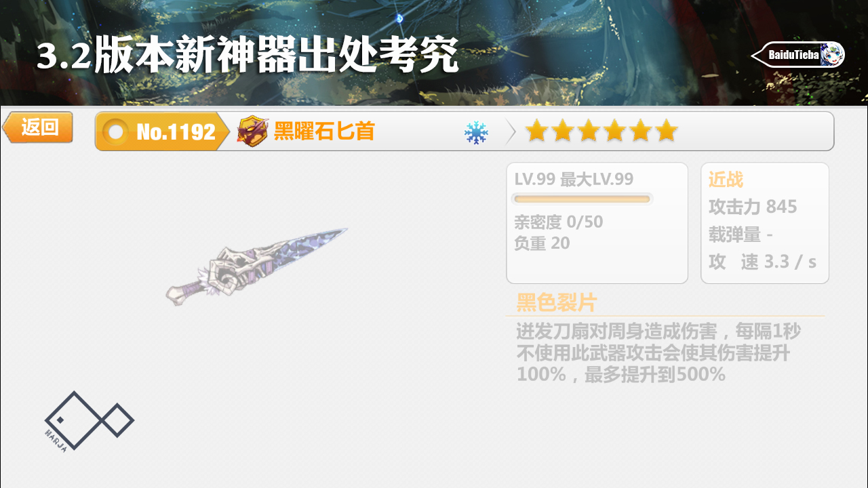Click the 3.2版本新神器出处考究 title text
This screenshot has height=488, width=868.
tap(248, 56)
